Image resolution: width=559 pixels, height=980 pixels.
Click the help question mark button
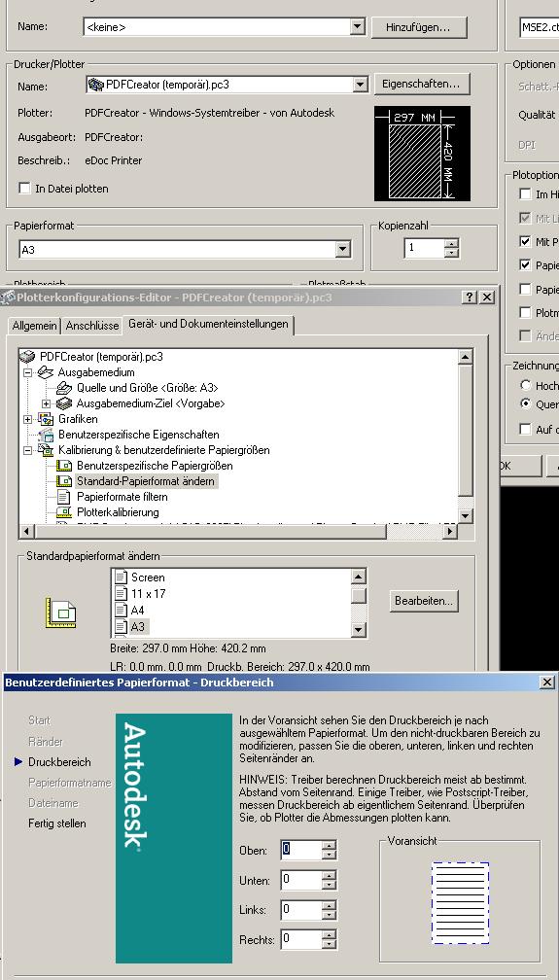tap(470, 297)
